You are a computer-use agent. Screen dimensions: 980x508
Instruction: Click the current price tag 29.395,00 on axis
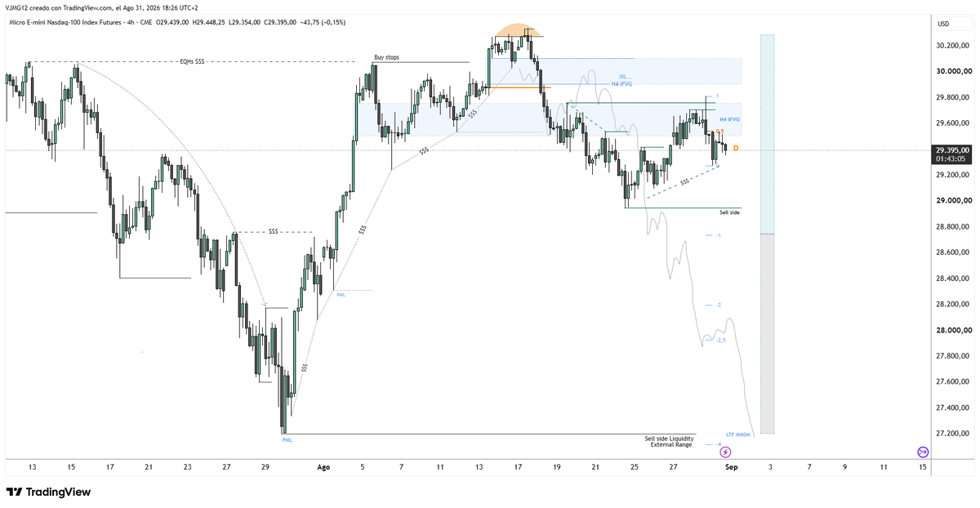pyautogui.click(x=952, y=149)
